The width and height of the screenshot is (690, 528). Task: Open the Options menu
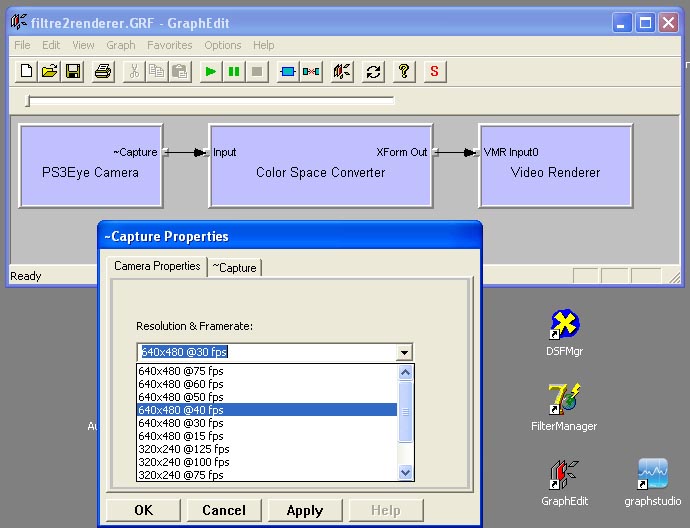point(223,45)
